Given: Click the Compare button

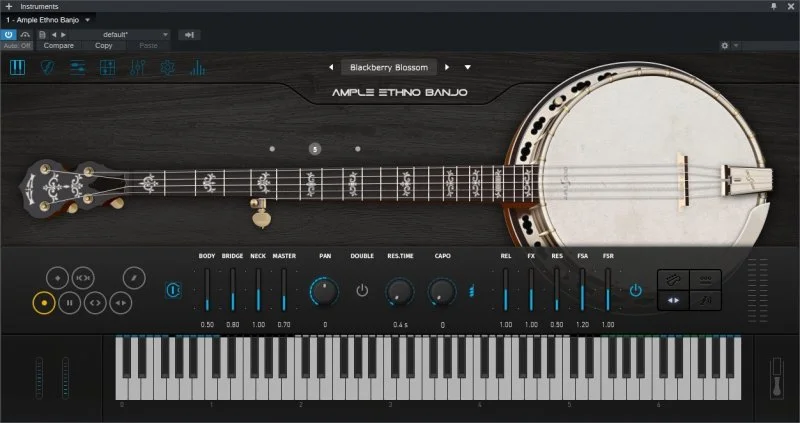Looking at the screenshot, I should [x=59, y=45].
